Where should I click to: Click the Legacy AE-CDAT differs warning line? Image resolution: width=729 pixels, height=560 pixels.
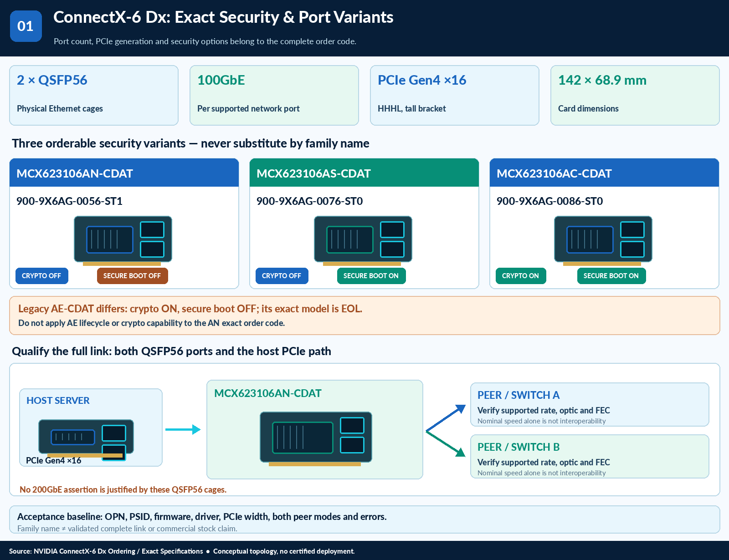click(x=190, y=309)
